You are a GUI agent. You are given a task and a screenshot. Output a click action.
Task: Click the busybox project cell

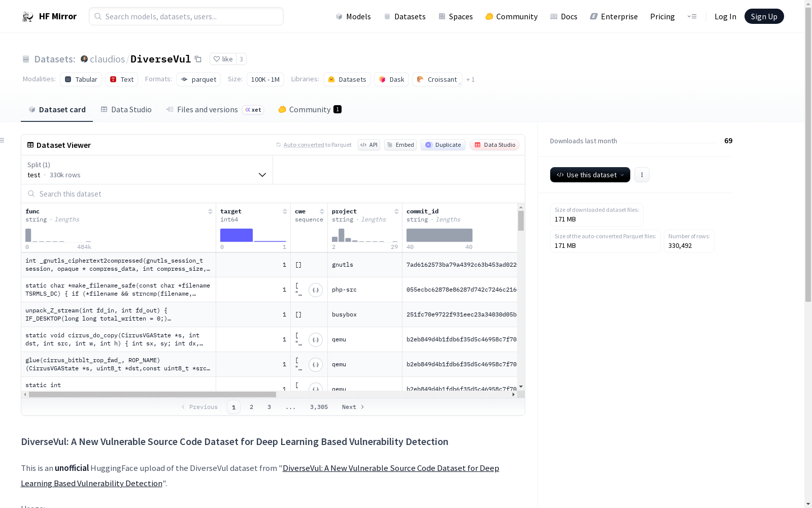(x=365, y=314)
